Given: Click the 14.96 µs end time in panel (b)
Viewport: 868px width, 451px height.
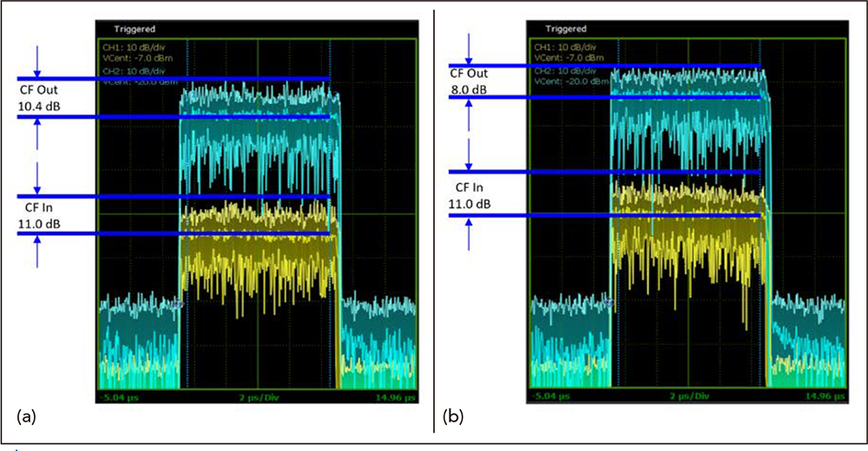Looking at the screenshot, I should [825, 395].
